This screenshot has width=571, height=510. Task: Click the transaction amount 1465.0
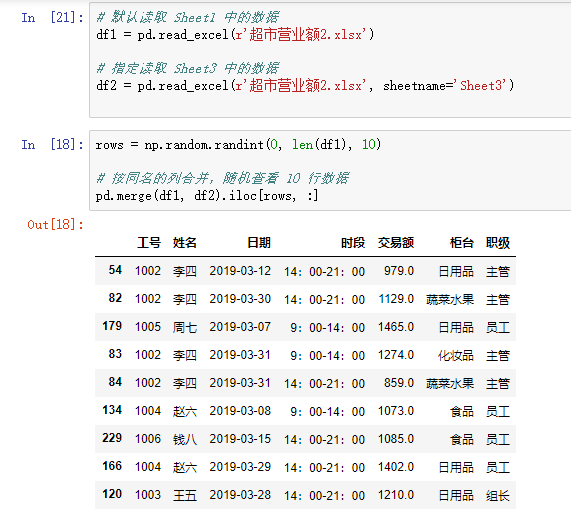point(396,327)
